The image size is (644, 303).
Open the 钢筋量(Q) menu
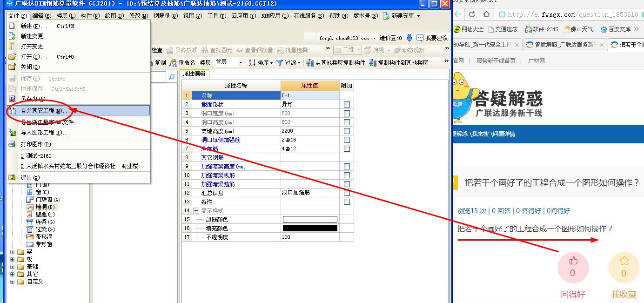[166, 16]
